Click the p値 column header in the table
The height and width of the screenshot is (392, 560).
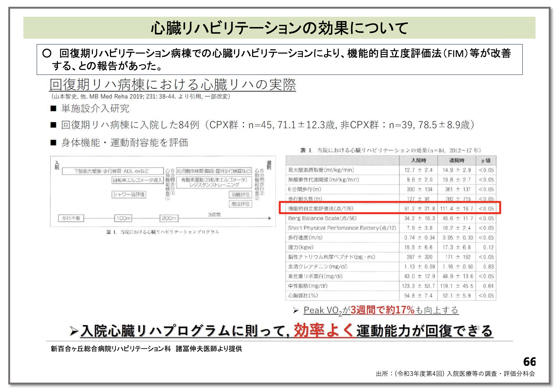tap(486, 160)
